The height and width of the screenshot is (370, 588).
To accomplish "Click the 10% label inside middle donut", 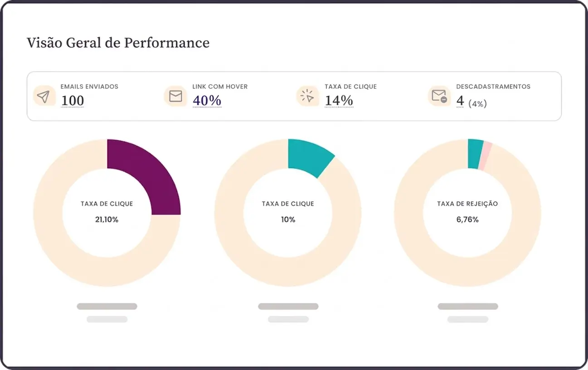I will coord(288,219).
